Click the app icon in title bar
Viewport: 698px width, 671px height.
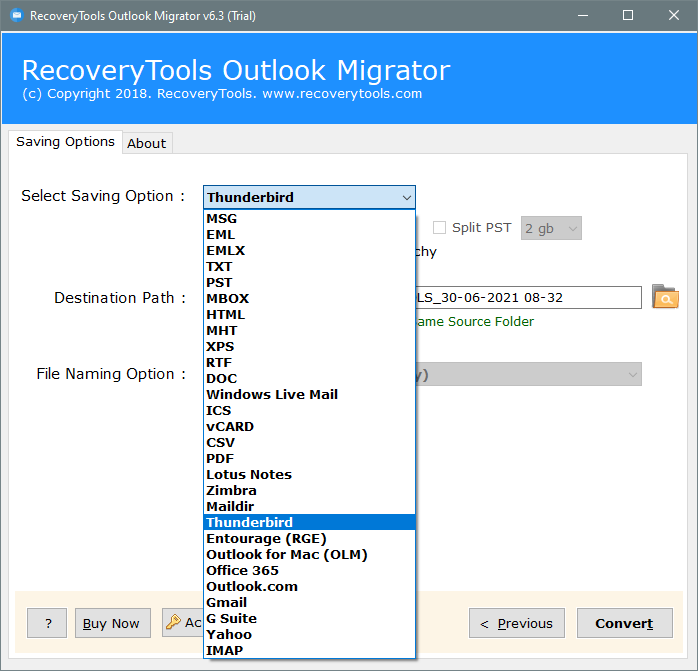pyautogui.click(x=17, y=16)
